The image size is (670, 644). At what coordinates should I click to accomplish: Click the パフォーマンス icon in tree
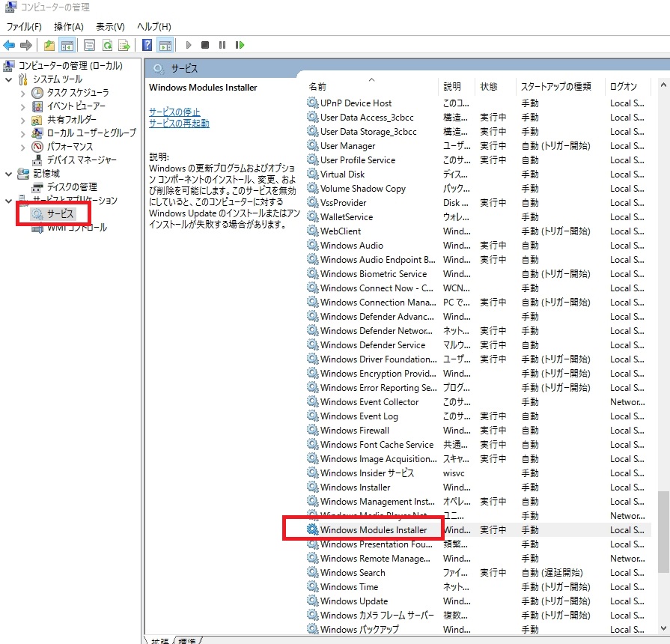[37, 147]
